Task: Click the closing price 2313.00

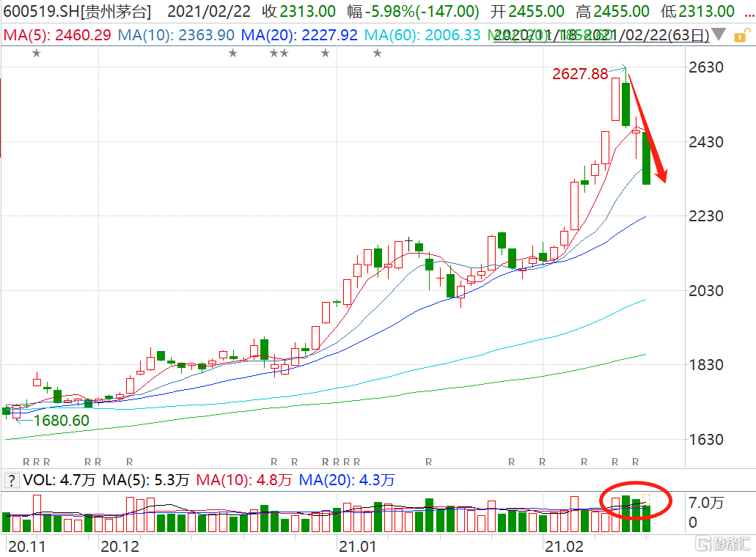Action: pyautogui.click(x=308, y=12)
